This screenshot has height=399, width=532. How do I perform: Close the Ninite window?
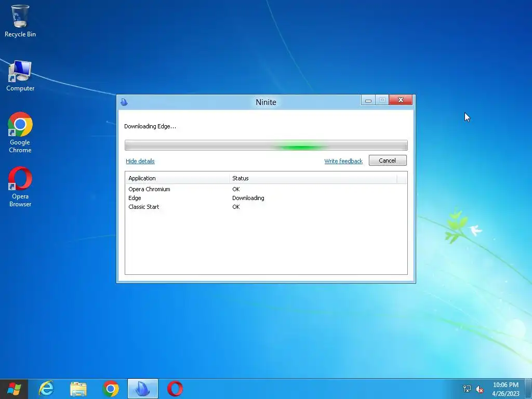pyautogui.click(x=401, y=100)
